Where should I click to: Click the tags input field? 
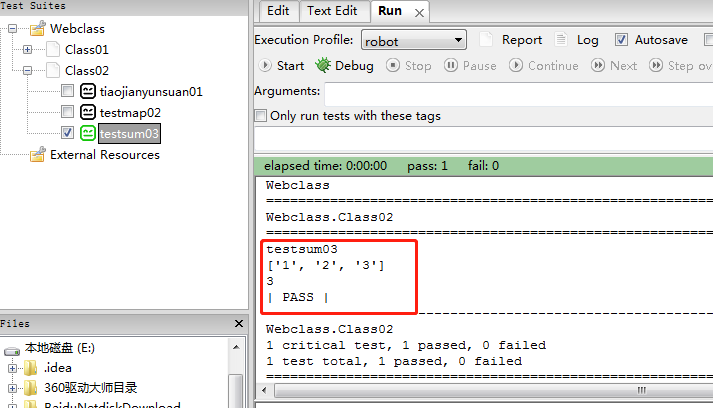tap(483, 139)
